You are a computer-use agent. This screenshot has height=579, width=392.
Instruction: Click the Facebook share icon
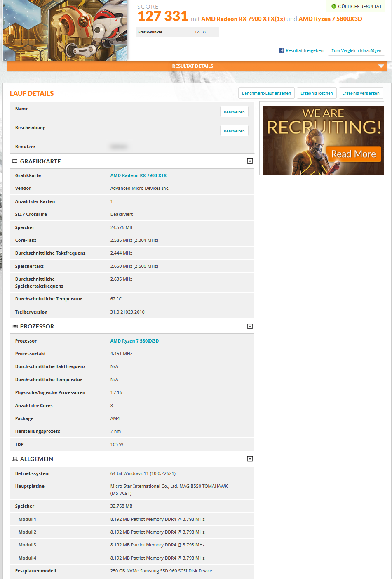(x=282, y=50)
